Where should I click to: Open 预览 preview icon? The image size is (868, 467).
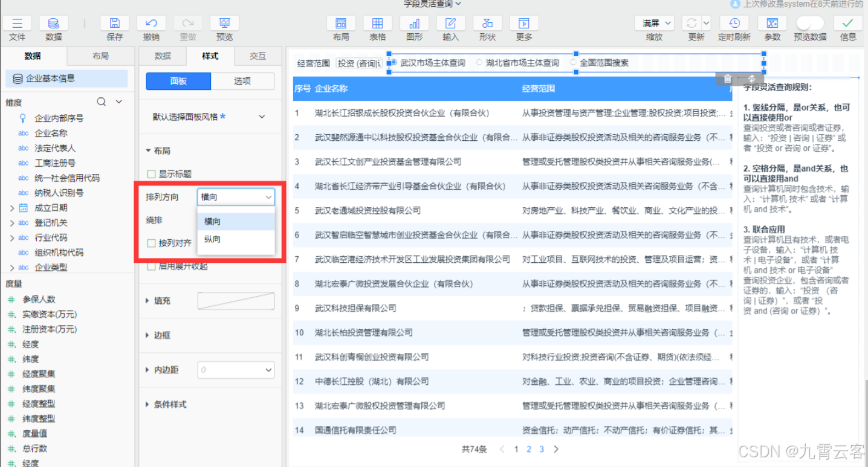[x=224, y=24]
